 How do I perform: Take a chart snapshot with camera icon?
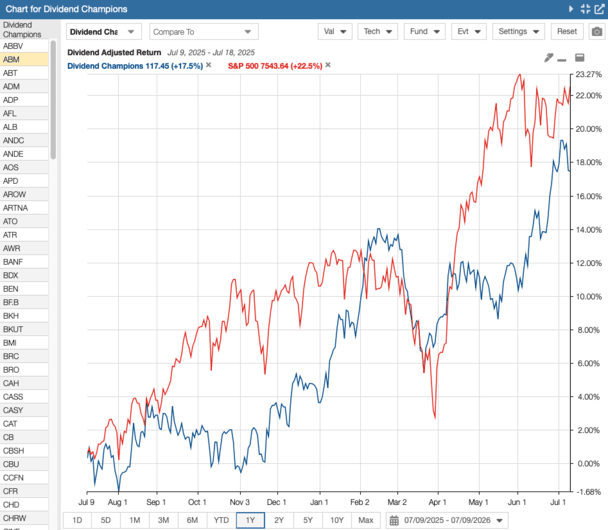pos(597,31)
